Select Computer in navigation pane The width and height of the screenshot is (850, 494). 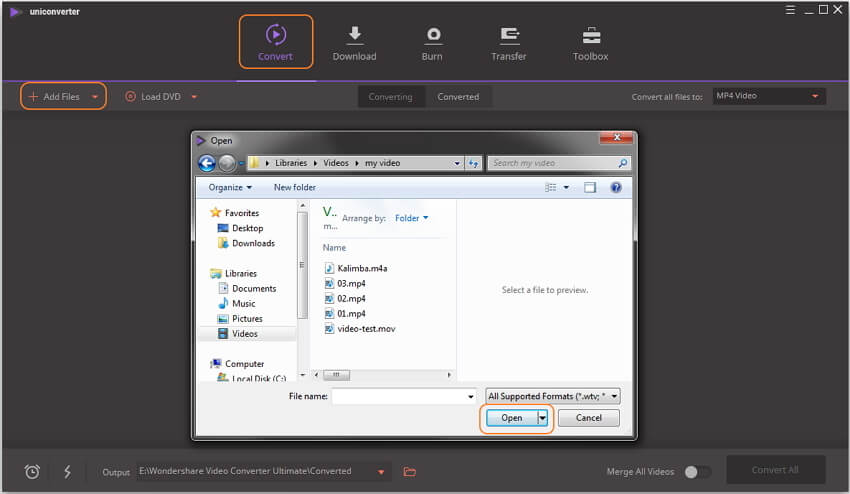click(x=237, y=364)
